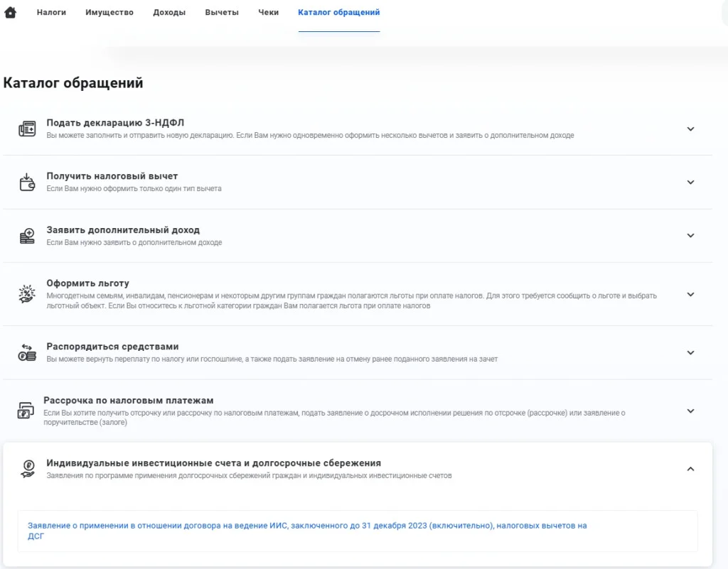Expand the Заявить дополнительный доход chevron
728x569 pixels.
(690, 236)
